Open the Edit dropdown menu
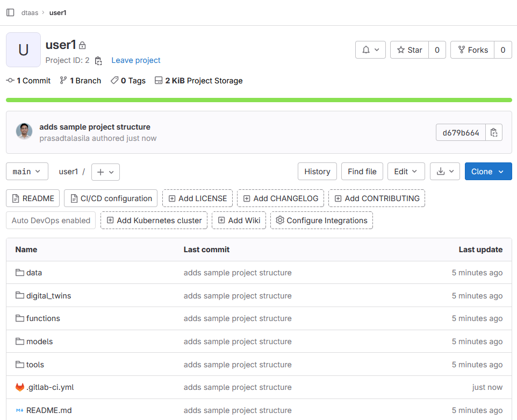Image resolution: width=517 pixels, height=420 pixels. pyautogui.click(x=406, y=172)
